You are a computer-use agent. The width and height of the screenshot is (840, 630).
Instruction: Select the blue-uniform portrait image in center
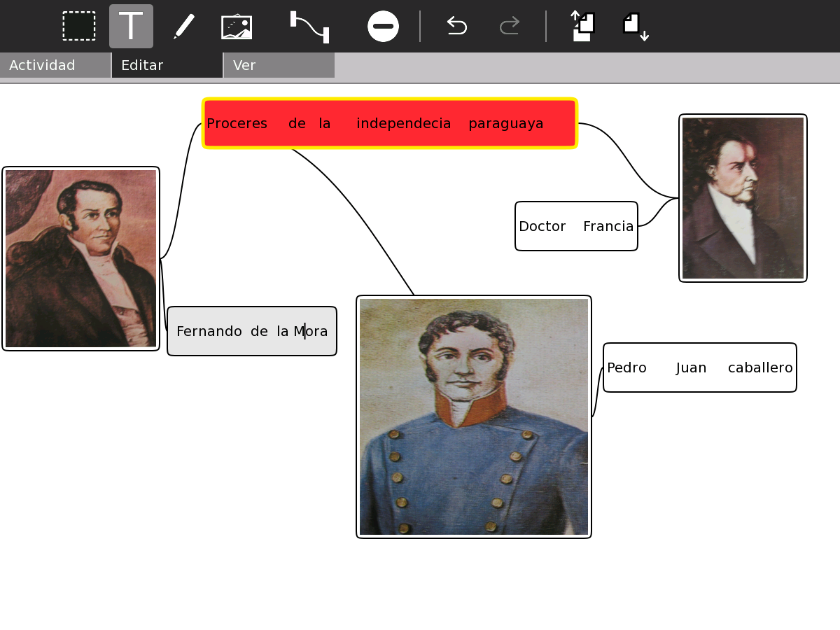point(474,416)
